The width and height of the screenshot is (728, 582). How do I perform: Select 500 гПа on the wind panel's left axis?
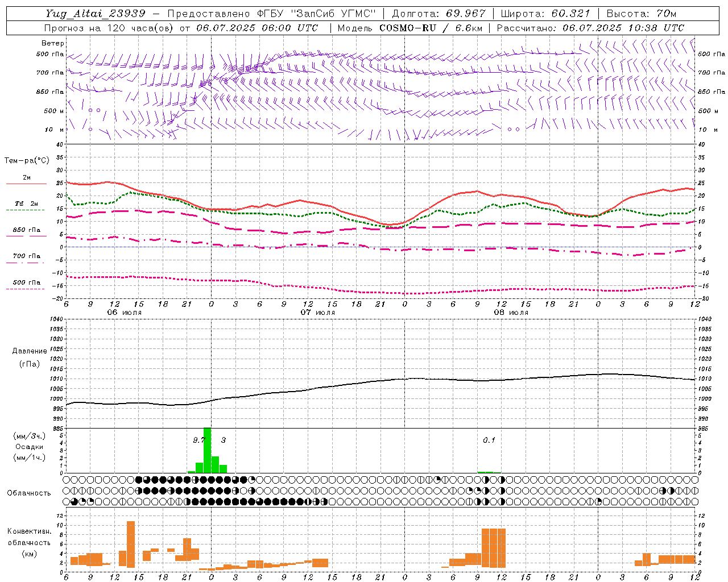[x=50, y=55]
